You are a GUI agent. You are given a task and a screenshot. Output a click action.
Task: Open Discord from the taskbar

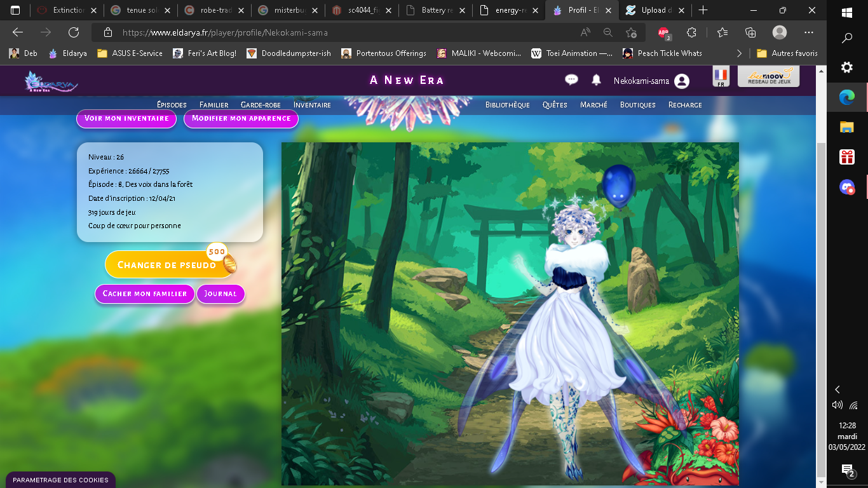(x=847, y=187)
